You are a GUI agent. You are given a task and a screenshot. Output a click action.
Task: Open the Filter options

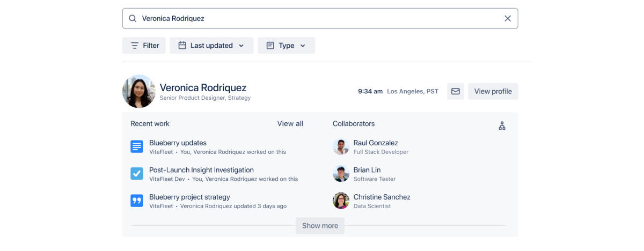(144, 46)
